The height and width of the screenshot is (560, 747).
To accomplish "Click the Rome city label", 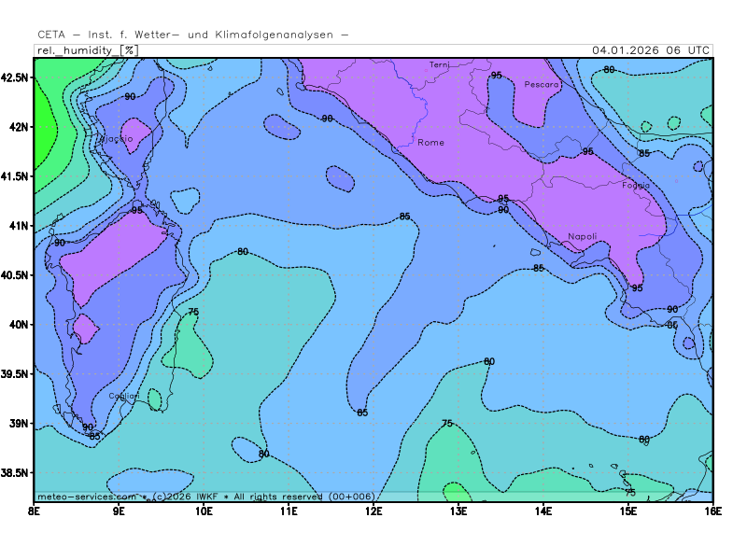I will tap(430, 143).
